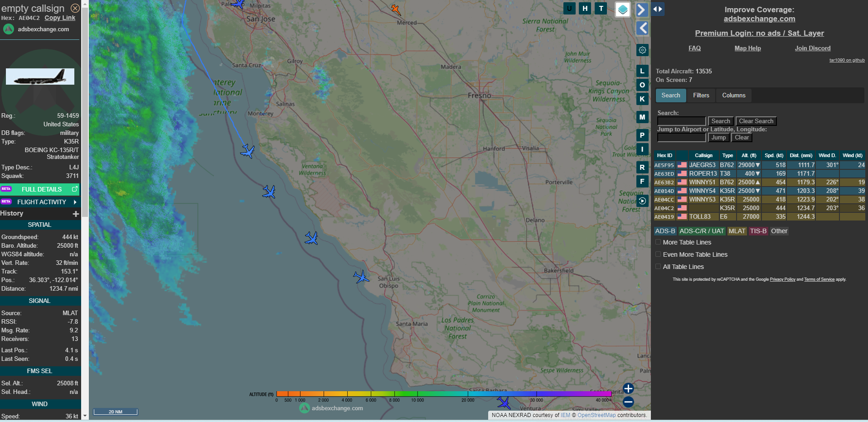868x422 pixels.
Task: Click the Search button
Action: (721, 121)
